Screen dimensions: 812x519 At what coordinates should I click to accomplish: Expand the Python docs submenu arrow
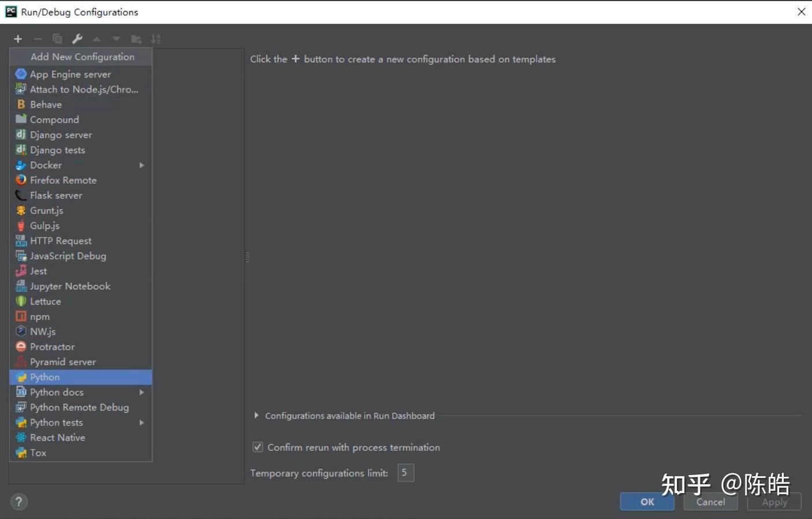point(141,392)
